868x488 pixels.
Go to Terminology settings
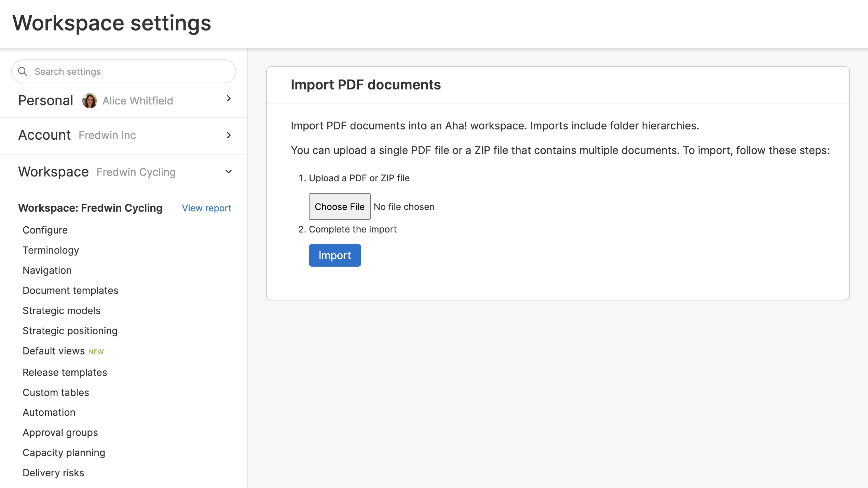point(51,250)
